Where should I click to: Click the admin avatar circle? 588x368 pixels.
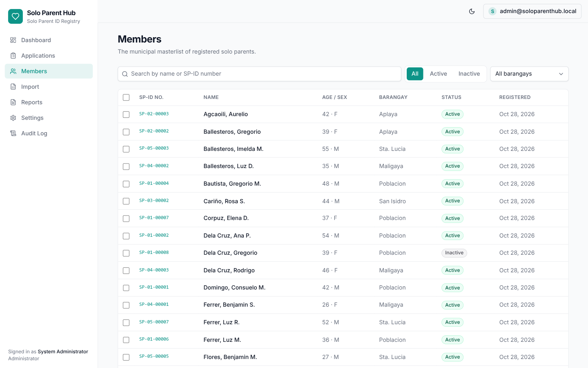coord(492,11)
